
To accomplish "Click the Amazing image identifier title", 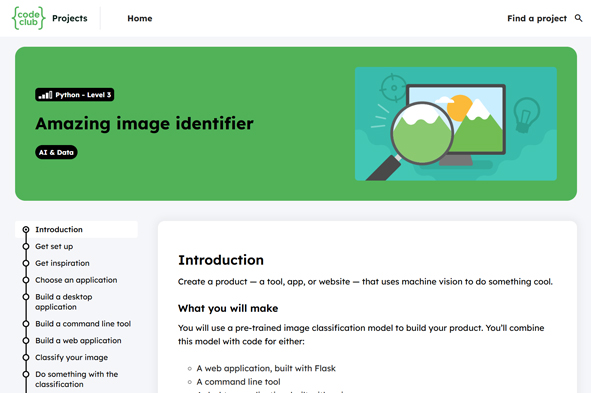I will 144,124.
